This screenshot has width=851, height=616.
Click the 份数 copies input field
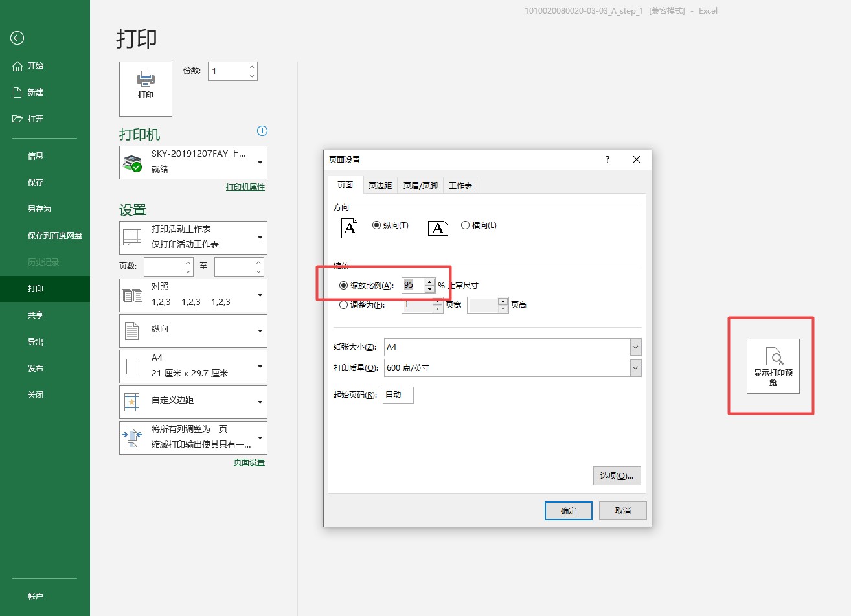[x=227, y=71]
